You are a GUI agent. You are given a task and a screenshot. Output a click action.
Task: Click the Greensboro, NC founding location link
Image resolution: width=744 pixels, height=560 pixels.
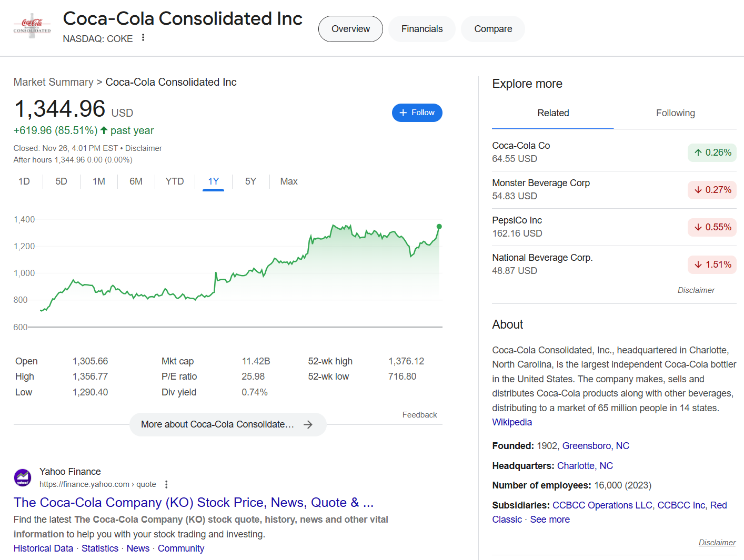coord(596,445)
